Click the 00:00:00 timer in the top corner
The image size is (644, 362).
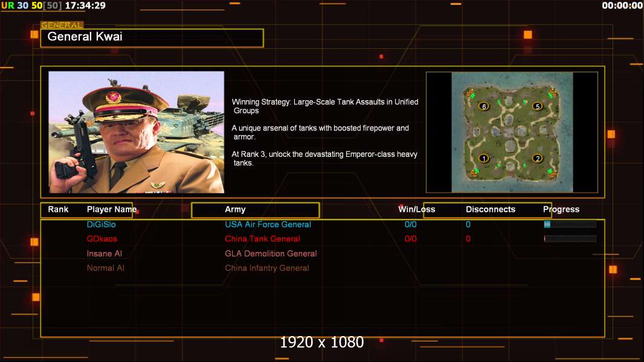click(622, 5)
